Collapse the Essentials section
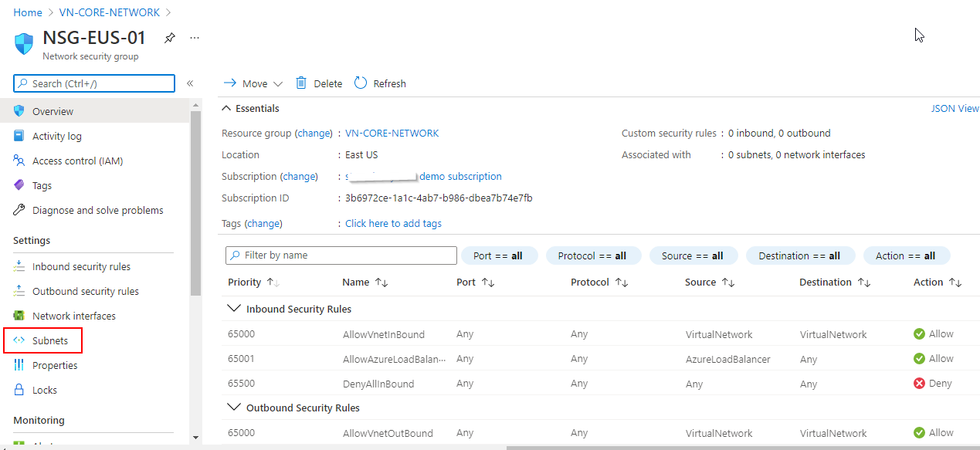This screenshot has height=450, width=980. 226,109
